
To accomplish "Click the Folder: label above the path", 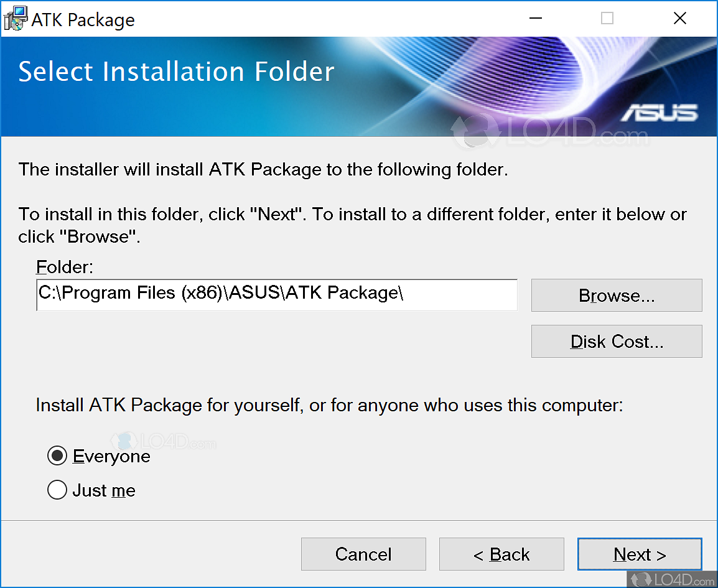I will pyautogui.click(x=65, y=267).
